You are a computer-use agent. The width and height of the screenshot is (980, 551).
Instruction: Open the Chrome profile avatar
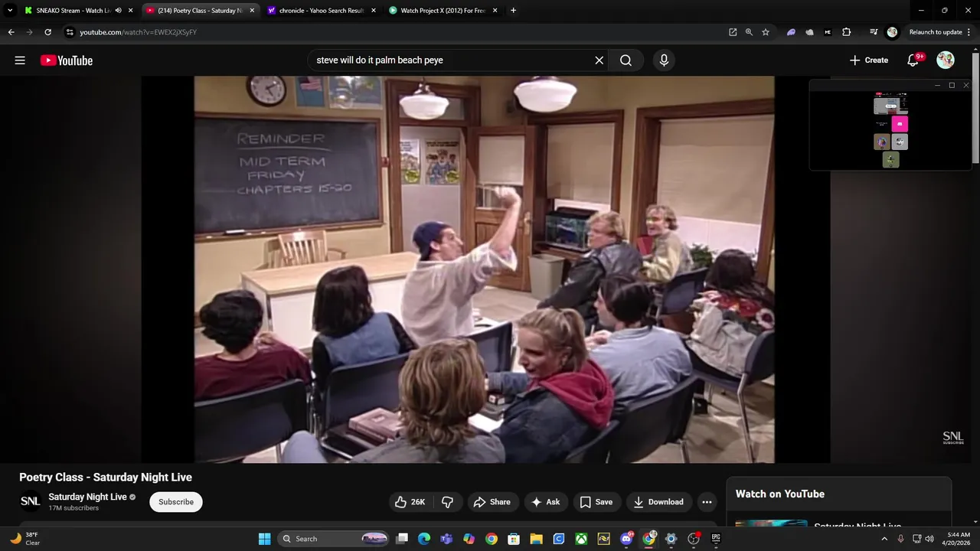(x=892, y=32)
